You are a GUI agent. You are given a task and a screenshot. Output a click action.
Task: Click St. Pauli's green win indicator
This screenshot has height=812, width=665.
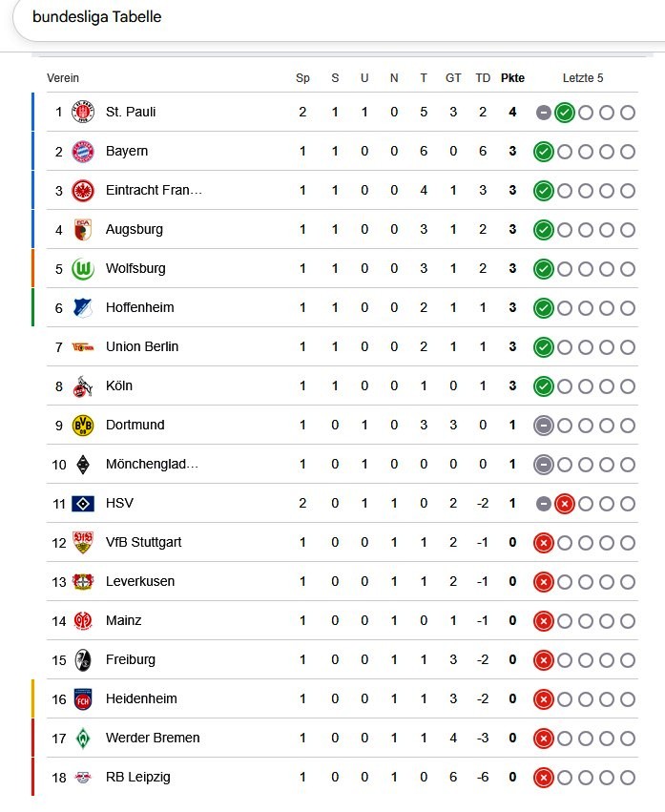pos(565,113)
